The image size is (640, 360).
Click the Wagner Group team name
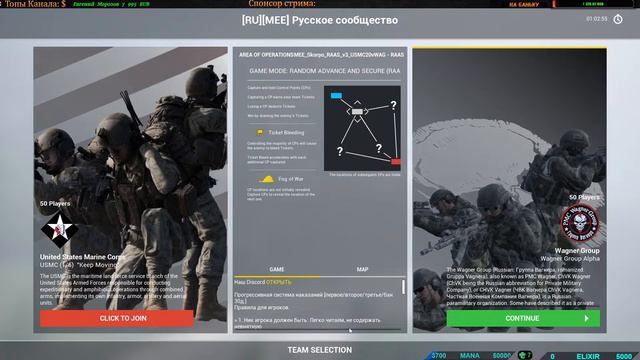point(577,251)
